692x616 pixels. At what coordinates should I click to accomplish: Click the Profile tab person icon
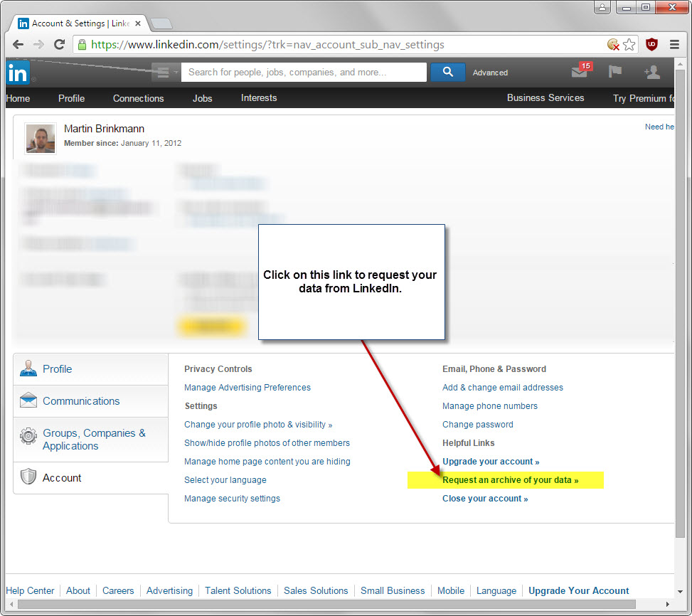[x=28, y=368]
